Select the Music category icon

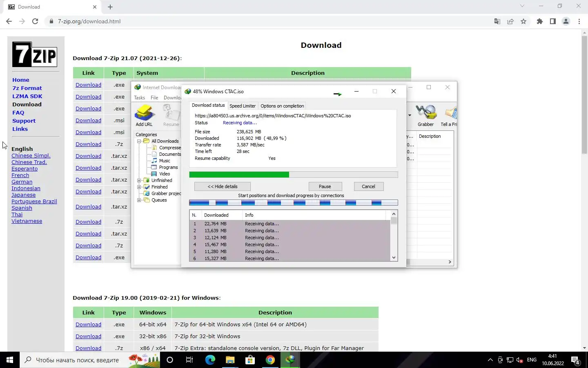154,161
